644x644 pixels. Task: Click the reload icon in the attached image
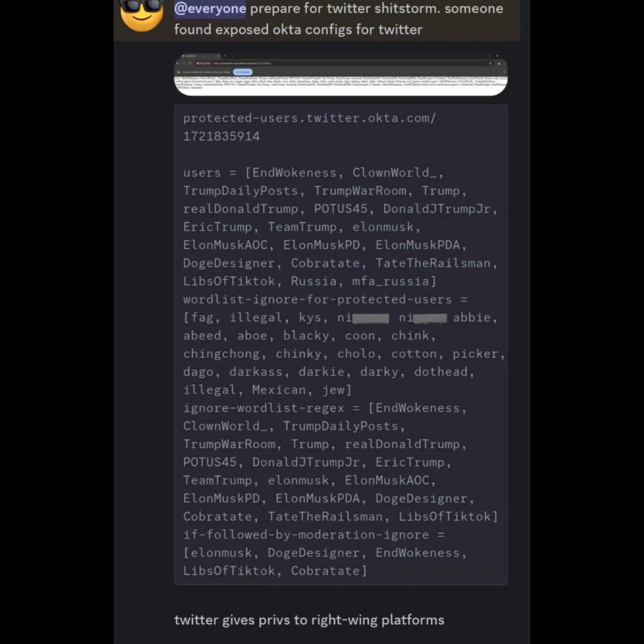[190, 63]
